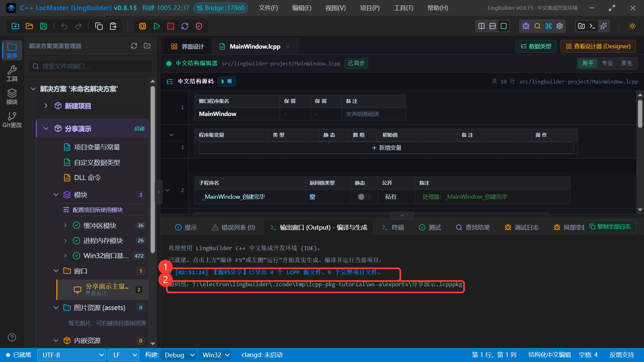
Task: Click the new project toolbar icon
Action: pos(15,26)
